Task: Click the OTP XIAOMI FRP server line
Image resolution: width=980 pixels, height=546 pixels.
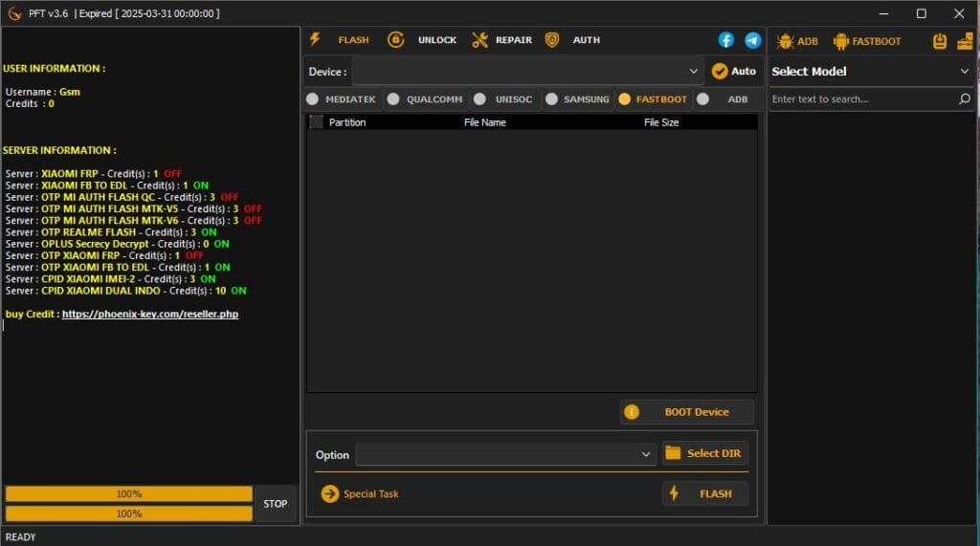Action: point(104,255)
